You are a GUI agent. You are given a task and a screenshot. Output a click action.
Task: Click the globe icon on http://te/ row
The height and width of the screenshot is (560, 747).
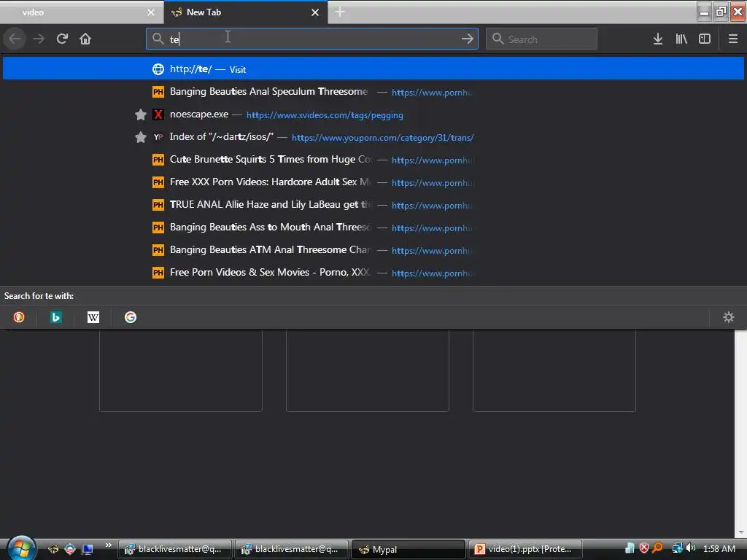pyautogui.click(x=158, y=69)
